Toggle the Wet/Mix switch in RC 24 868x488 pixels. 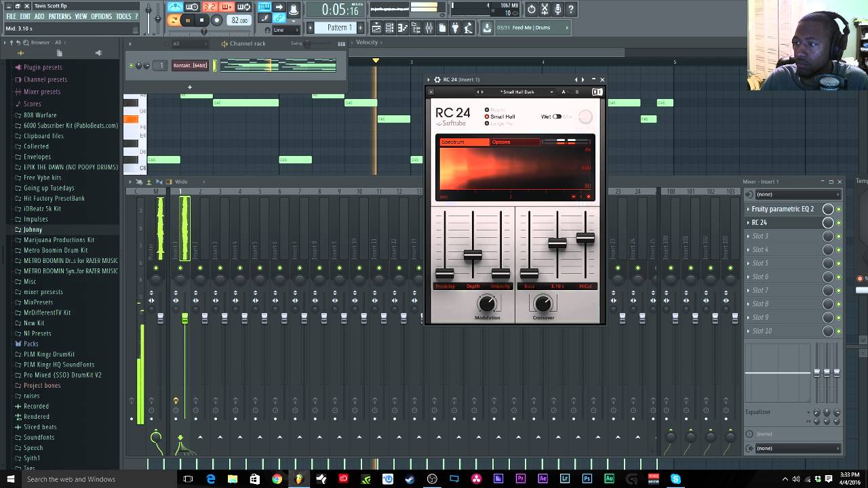(x=557, y=117)
